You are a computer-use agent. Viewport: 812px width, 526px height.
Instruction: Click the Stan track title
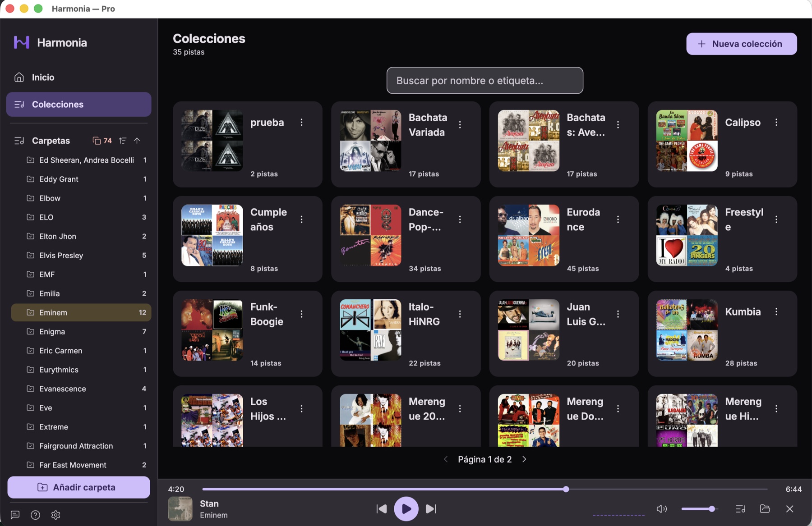pyautogui.click(x=209, y=503)
